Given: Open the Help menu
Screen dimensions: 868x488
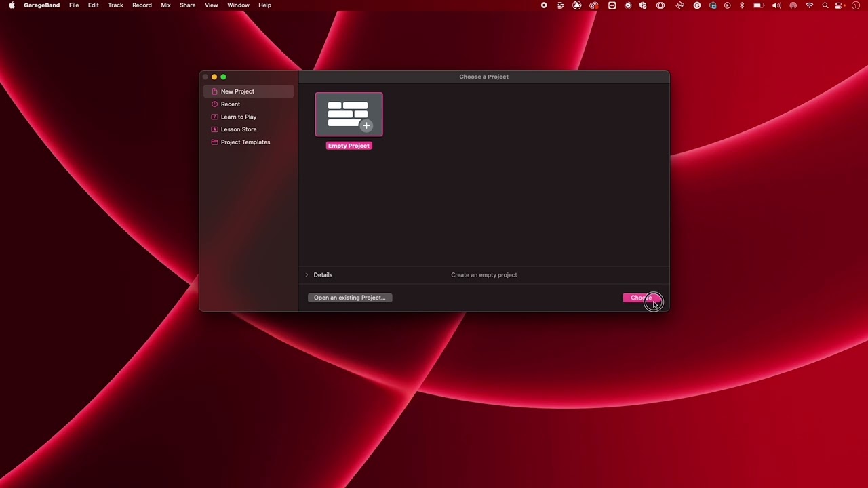Looking at the screenshot, I should tap(264, 5).
